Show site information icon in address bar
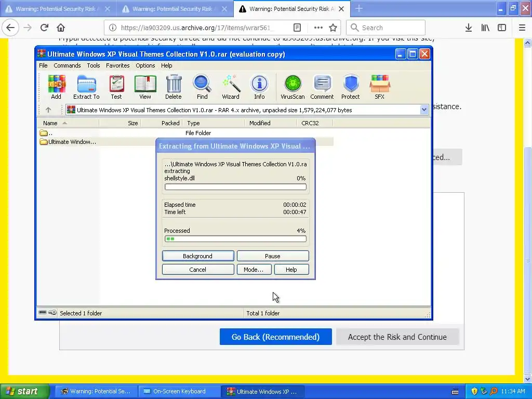 [113, 28]
